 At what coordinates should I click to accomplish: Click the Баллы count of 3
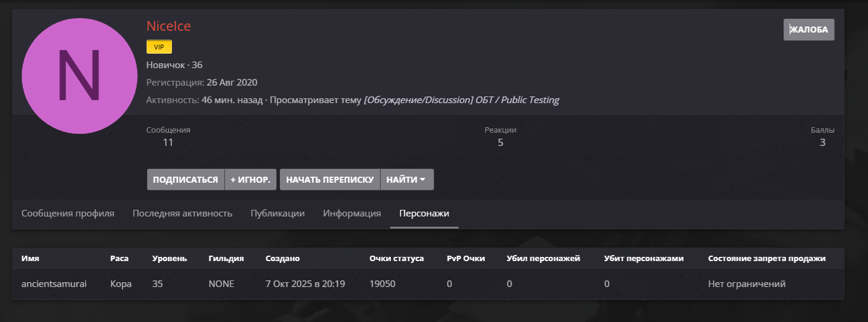click(x=822, y=143)
